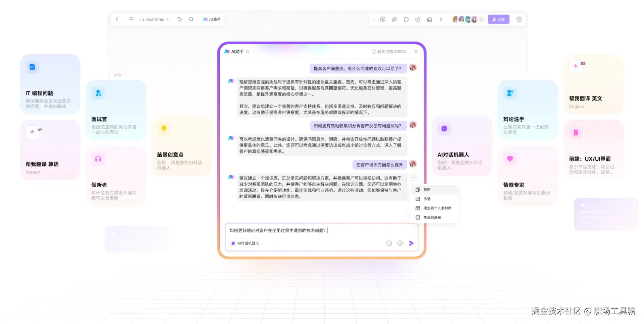Send the message with the arrow button
Screen dimensions: 644x324
click(x=412, y=243)
